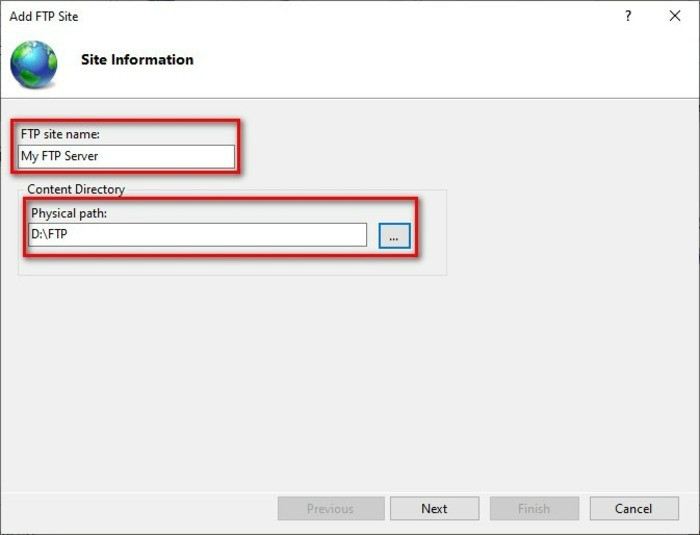Viewport: 700px width, 535px height.
Task: Click the browse ellipsis button for Physical path
Action: click(x=394, y=235)
